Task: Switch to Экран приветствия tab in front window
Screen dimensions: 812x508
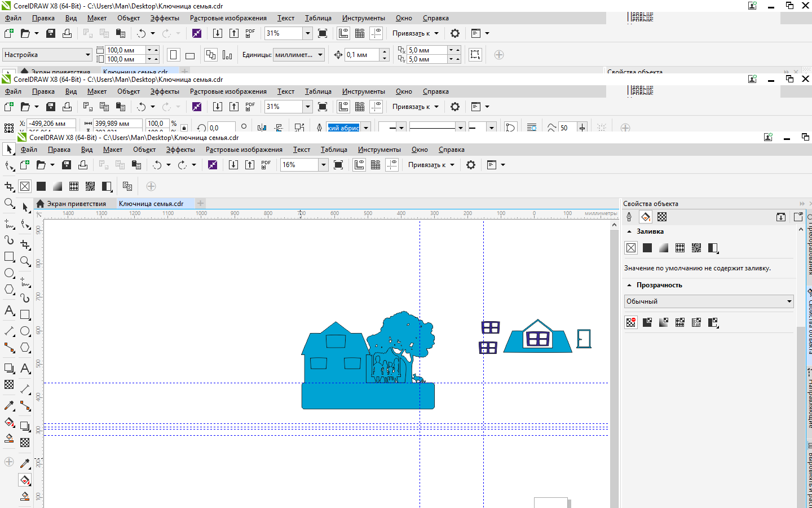Action: 76,204
